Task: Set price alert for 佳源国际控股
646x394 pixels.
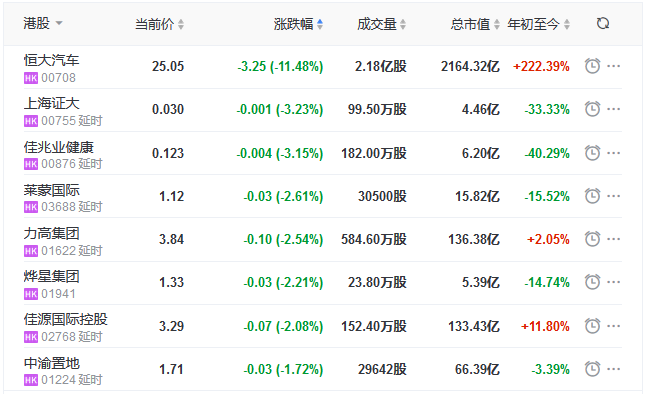Action: click(592, 326)
